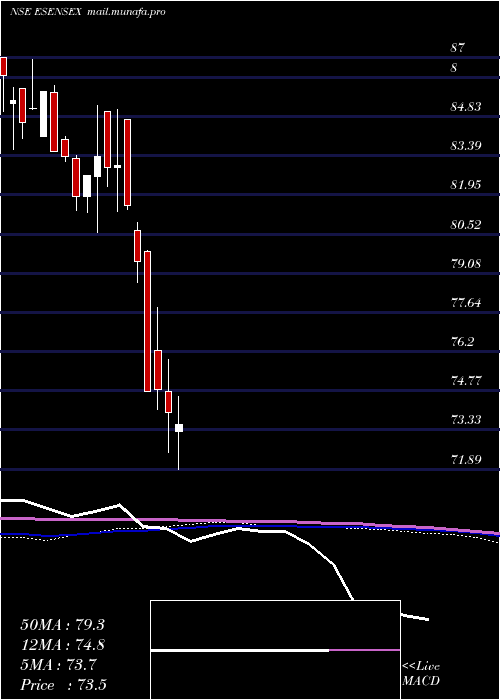Click the 77.64 price level label
This screenshot has width=500, height=700.
pyautogui.click(x=466, y=302)
